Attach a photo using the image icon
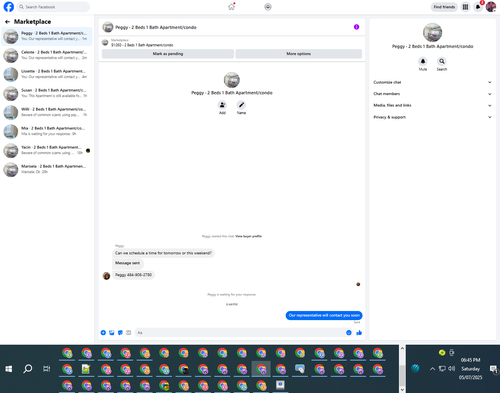Screen dimensions: 500x393 click(x=112, y=333)
